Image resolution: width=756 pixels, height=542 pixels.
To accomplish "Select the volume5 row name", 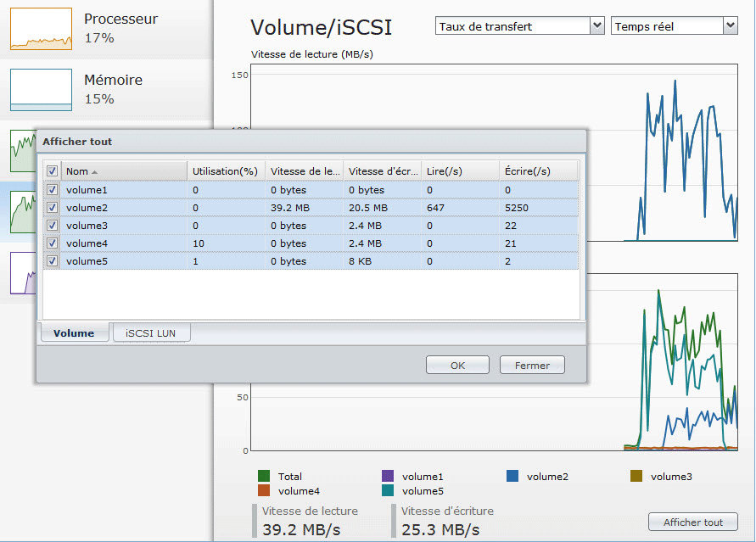I will pyautogui.click(x=87, y=261).
